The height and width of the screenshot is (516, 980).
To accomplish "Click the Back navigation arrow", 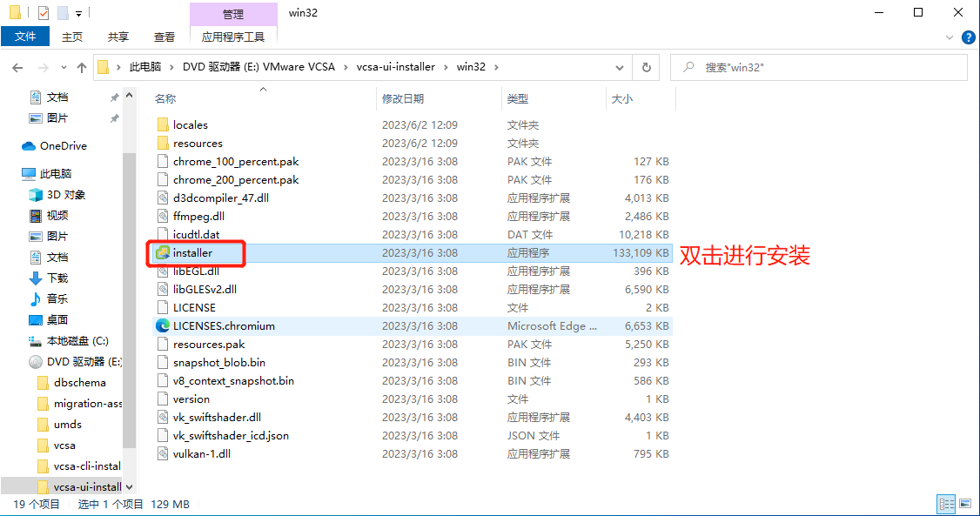I will pyautogui.click(x=17, y=68).
